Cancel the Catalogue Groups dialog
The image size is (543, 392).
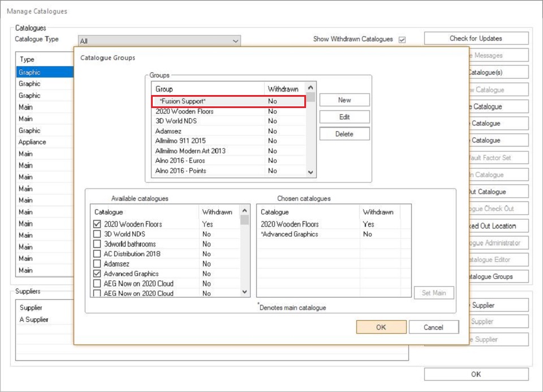[x=434, y=328]
